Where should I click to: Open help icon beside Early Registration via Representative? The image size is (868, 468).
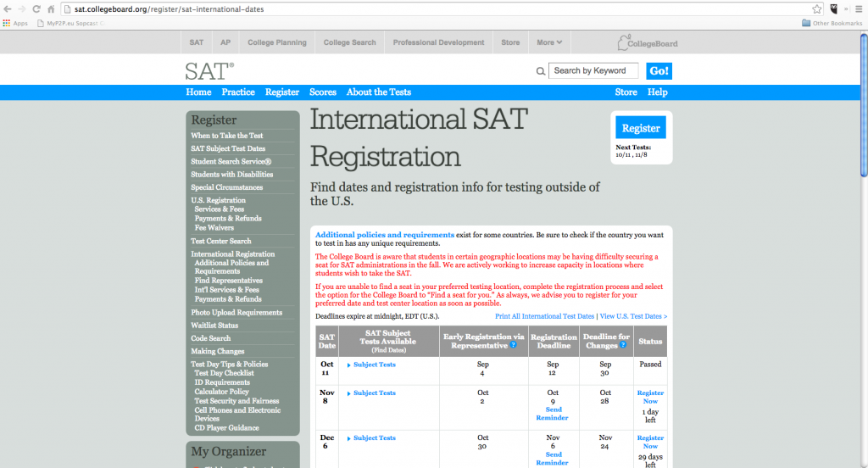point(513,345)
